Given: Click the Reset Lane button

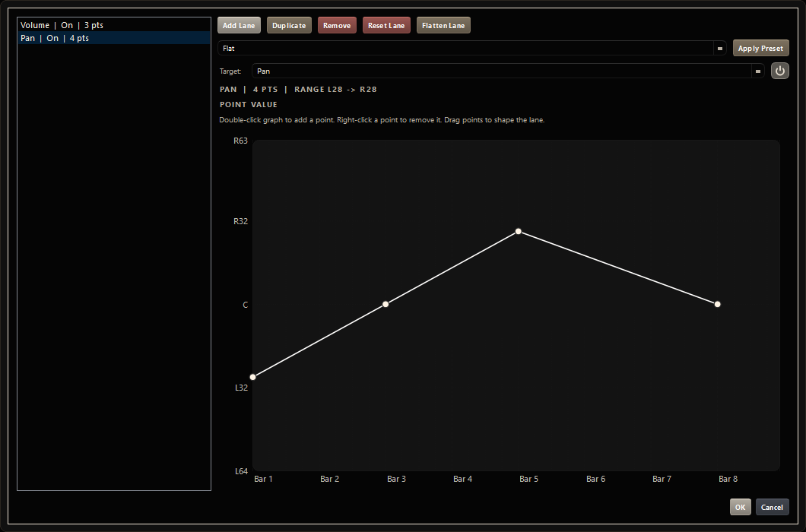Looking at the screenshot, I should coord(386,25).
